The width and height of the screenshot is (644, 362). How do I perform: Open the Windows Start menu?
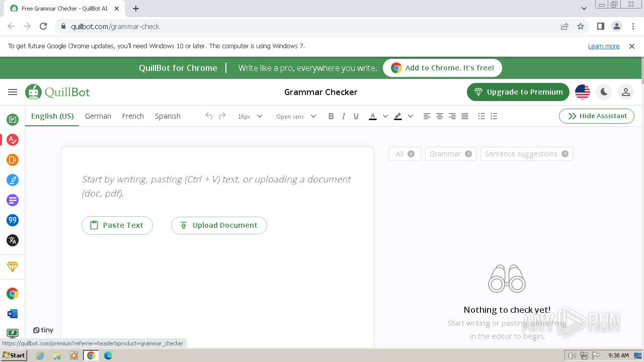pos(14,355)
